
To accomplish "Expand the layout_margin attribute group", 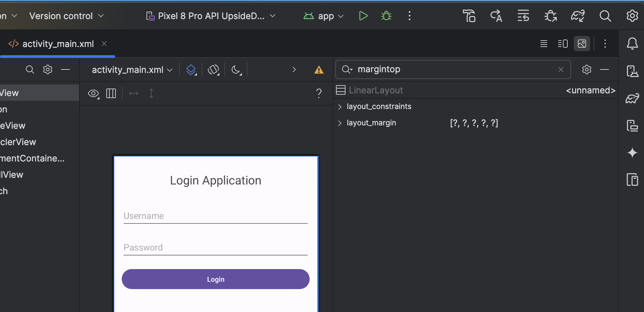I will (340, 123).
